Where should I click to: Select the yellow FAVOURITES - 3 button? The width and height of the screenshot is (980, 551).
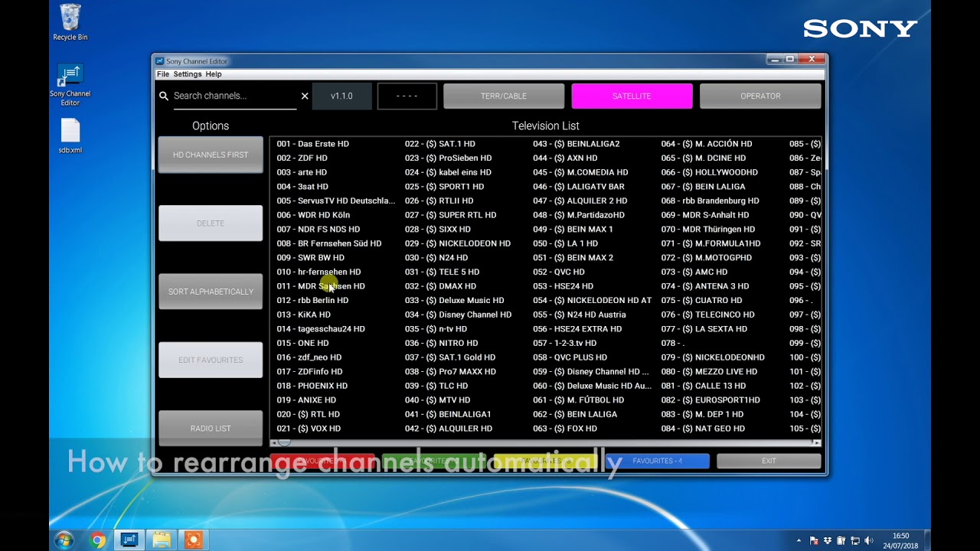545,461
